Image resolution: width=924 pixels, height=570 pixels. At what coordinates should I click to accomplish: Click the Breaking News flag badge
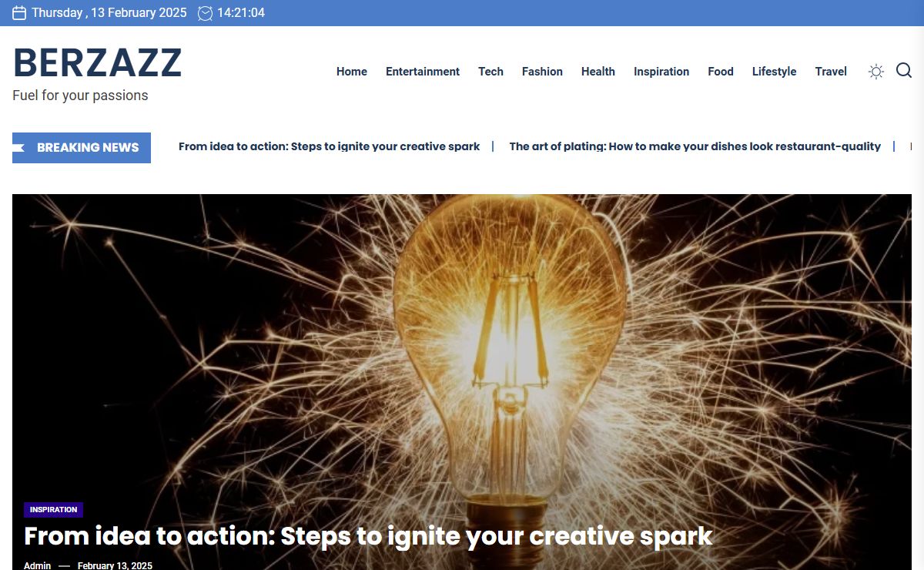82,148
